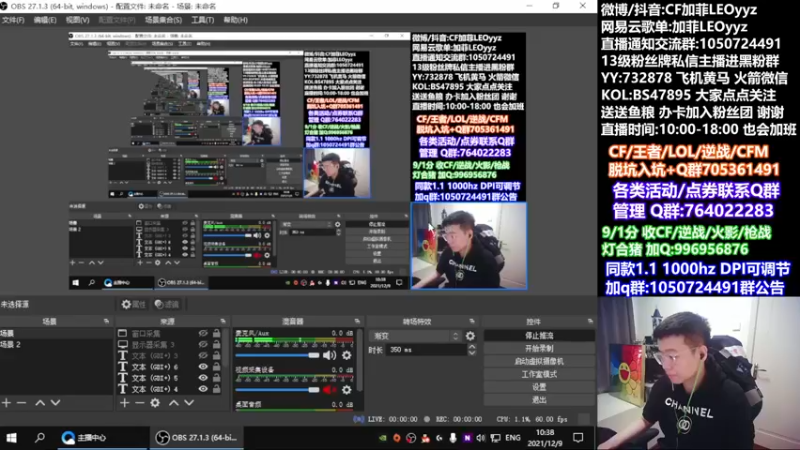Click the 350 ms duration field
800x450 pixels.
click(427, 350)
